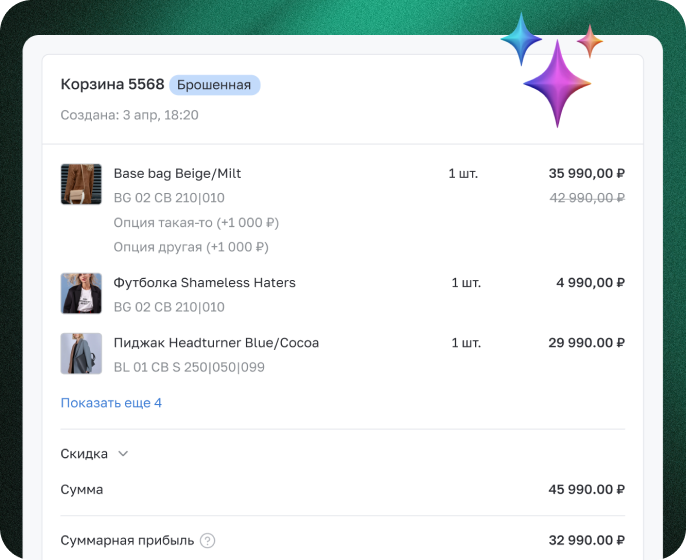Click the Брошенная status badge
The image size is (686, 560).
tap(214, 85)
